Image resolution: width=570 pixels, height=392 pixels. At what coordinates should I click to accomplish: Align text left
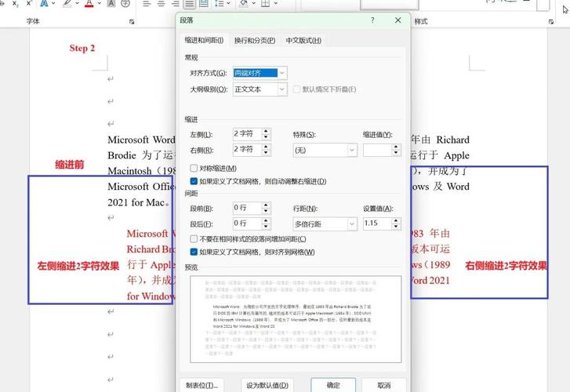click(147, 4)
